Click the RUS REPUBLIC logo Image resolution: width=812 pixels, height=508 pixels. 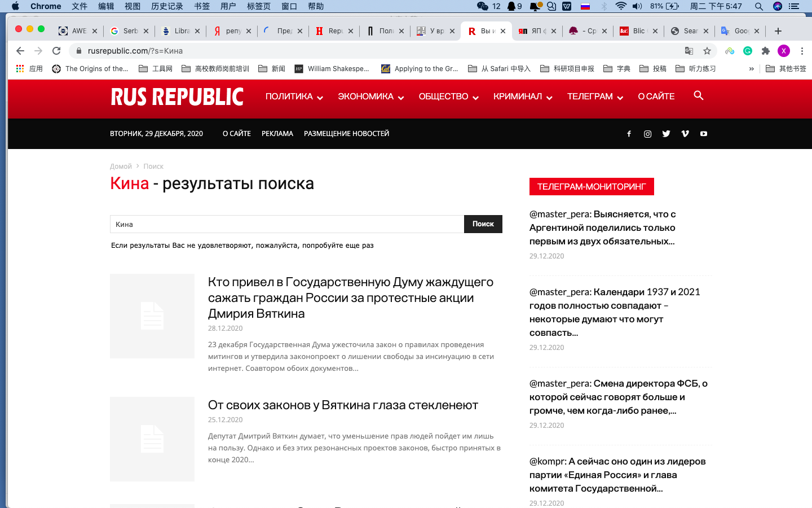(x=177, y=97)
